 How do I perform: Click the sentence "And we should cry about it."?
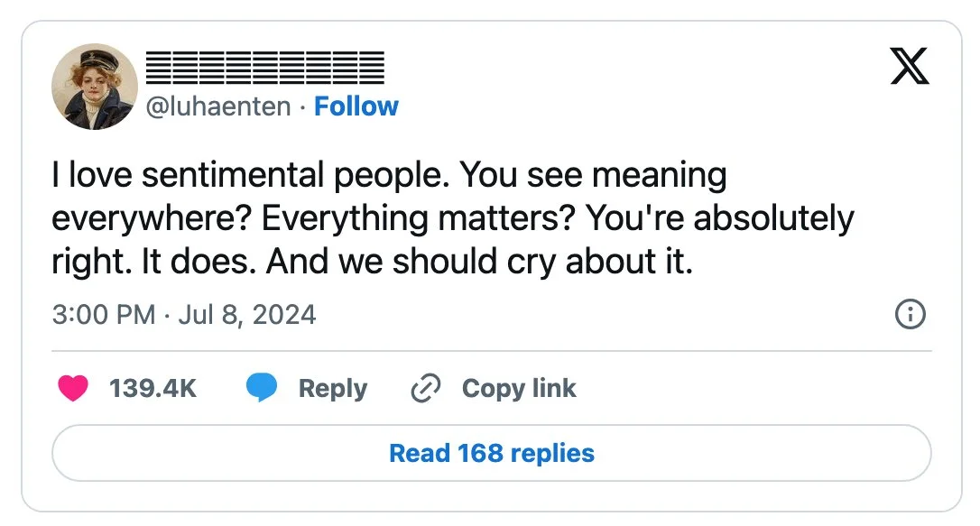coord(479,262)
